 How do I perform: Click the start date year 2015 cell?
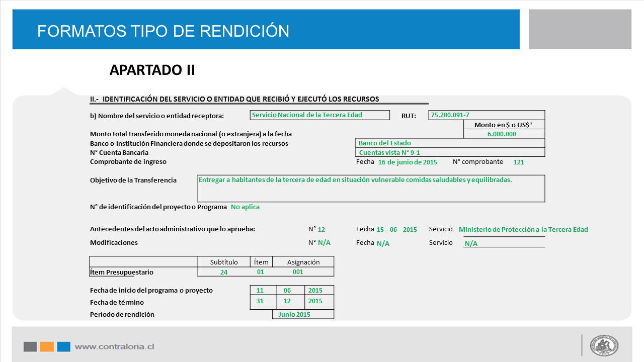click(319, 290)
